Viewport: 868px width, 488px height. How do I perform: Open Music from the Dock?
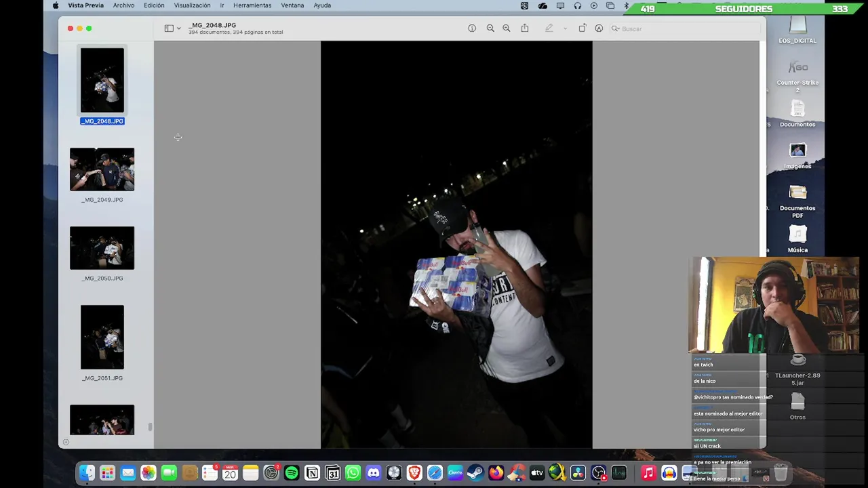tap(648, 473)
